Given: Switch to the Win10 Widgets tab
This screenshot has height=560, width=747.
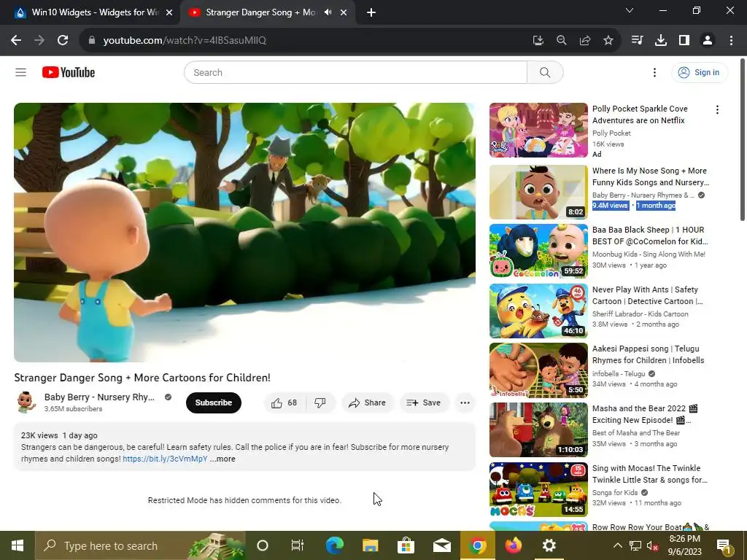Looking at the screenshot, I should point(90,12).
